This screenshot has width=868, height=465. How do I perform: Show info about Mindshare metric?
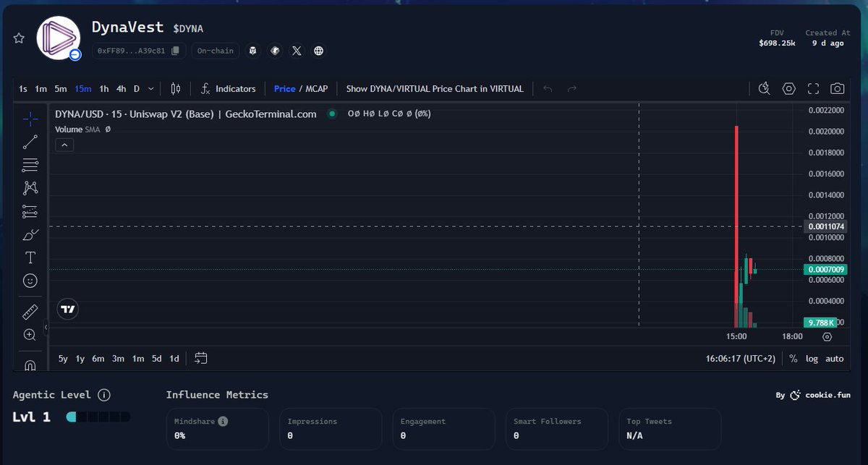point(223,421)
